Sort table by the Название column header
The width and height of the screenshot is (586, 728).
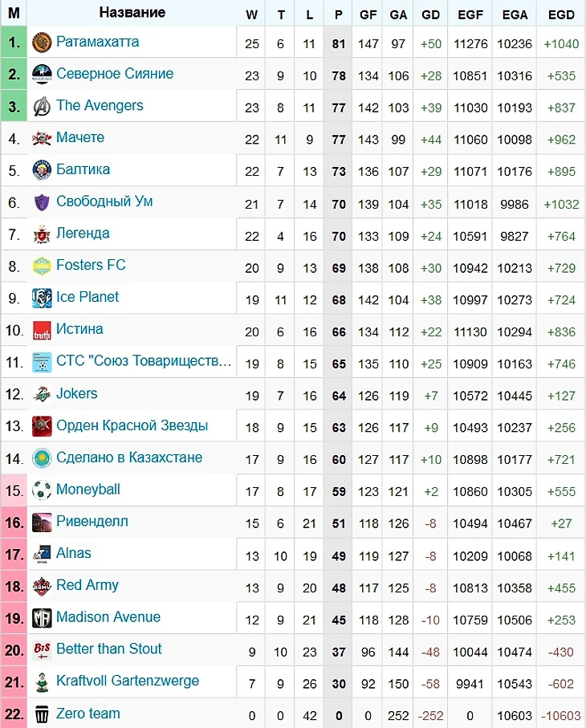click(132, 13)
